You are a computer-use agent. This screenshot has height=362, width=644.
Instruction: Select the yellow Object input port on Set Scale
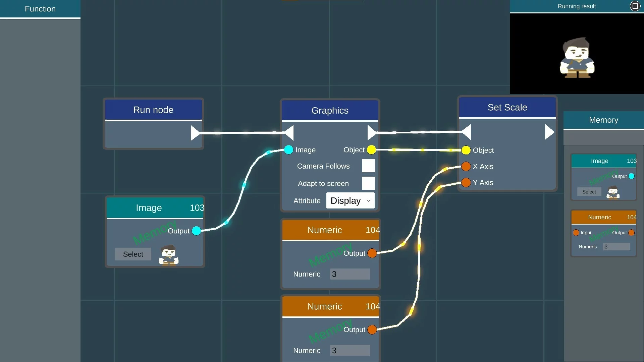[466, 150]
